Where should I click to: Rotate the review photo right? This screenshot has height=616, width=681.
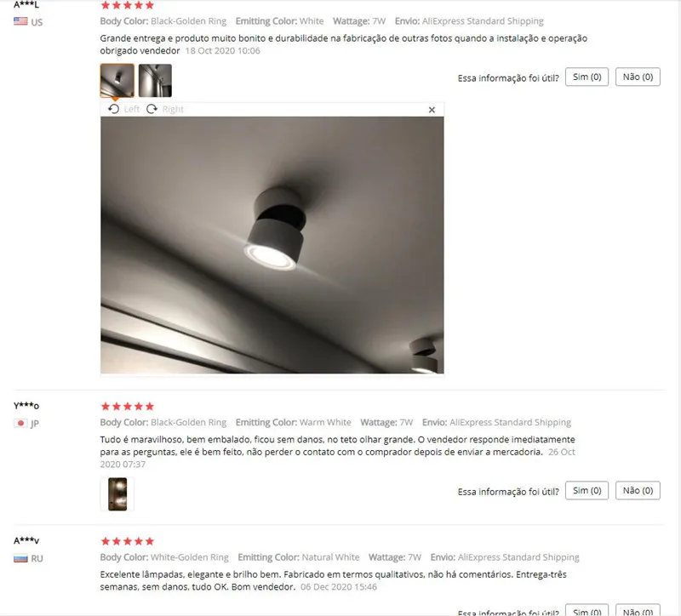[165, 109]
